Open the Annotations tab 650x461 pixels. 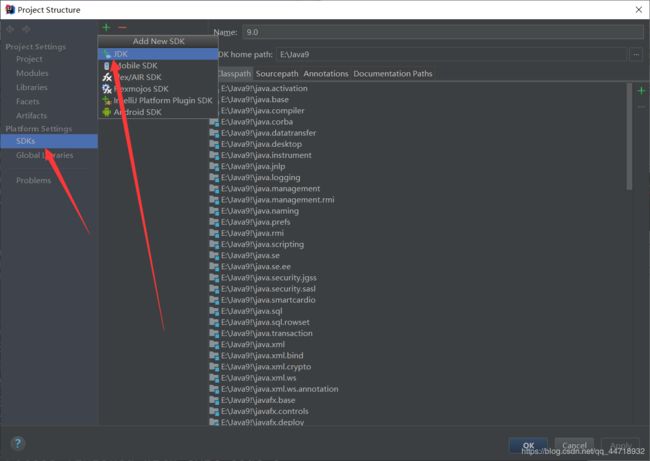pyautogui.click(x=326, y=74)
